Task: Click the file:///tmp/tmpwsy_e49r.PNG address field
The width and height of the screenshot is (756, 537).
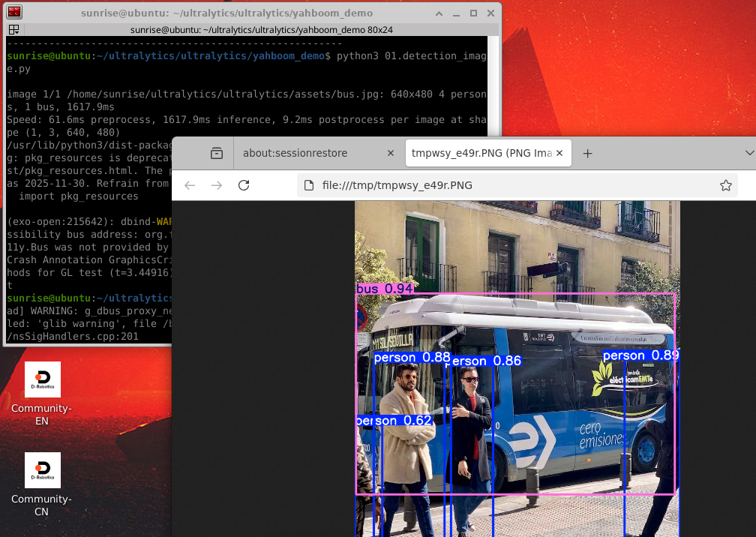Action: tap(517, 185)
